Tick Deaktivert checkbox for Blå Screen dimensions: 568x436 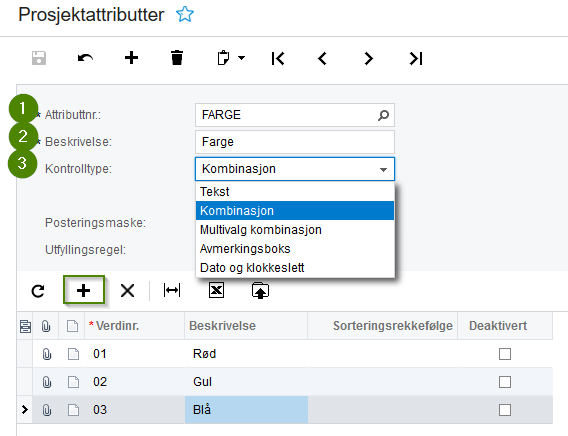pyautogui.click(x=505, y=410)
